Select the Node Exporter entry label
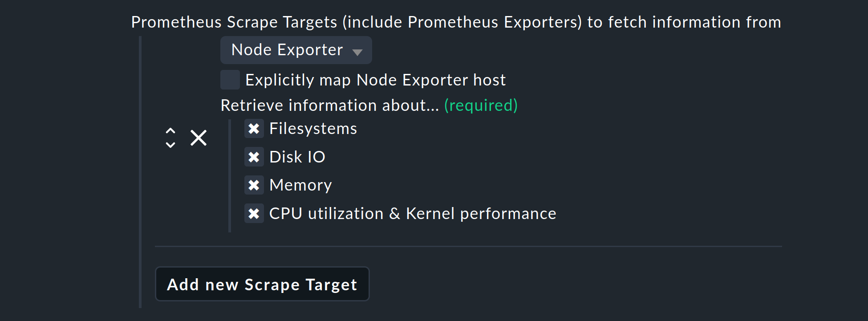Screen dimensions: 868x321 (287, 50)
